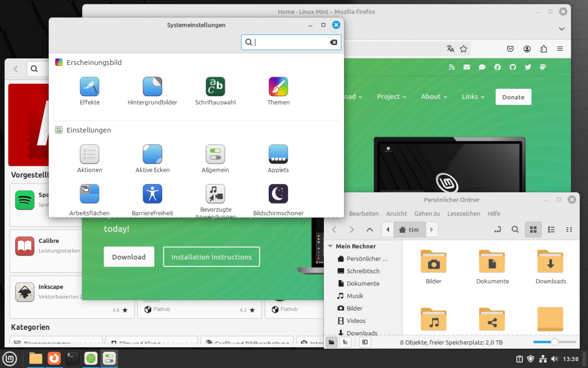Click Twitter icon on Mint site
The image size is (588, 368).
click(x=528, y=67)
